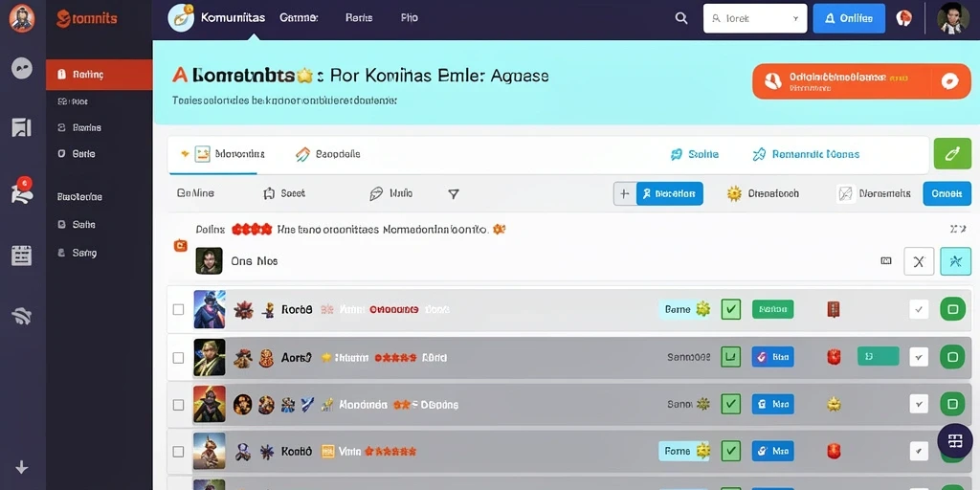980x490 pixels.
Task: Click the down arrow at left rail bottom
Action: [x=22, y=467]
